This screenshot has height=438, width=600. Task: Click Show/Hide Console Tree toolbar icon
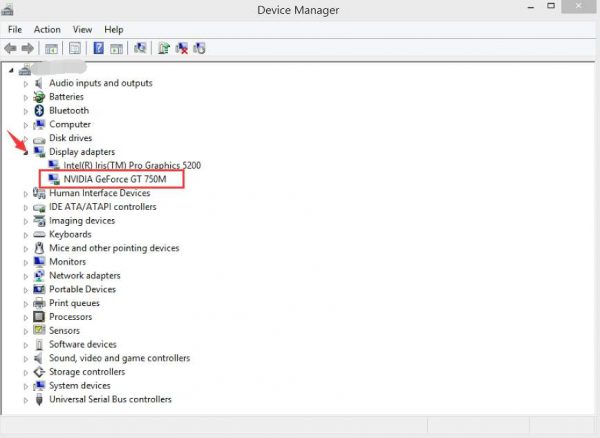pos(51,49)
